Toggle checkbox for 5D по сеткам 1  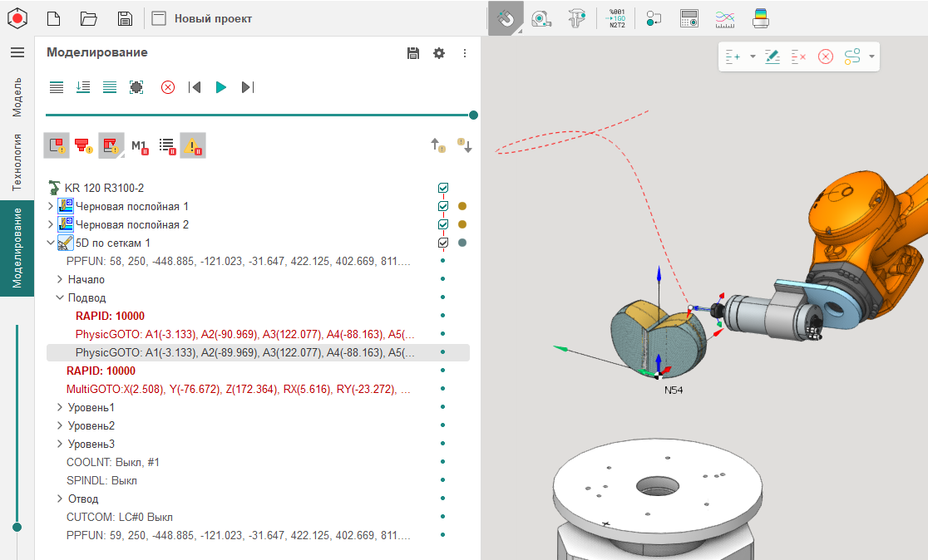[443, 243]
